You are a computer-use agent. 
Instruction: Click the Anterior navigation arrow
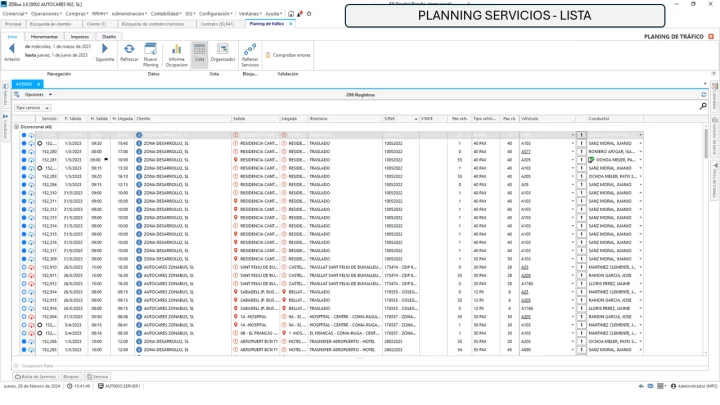click(12, 50)
